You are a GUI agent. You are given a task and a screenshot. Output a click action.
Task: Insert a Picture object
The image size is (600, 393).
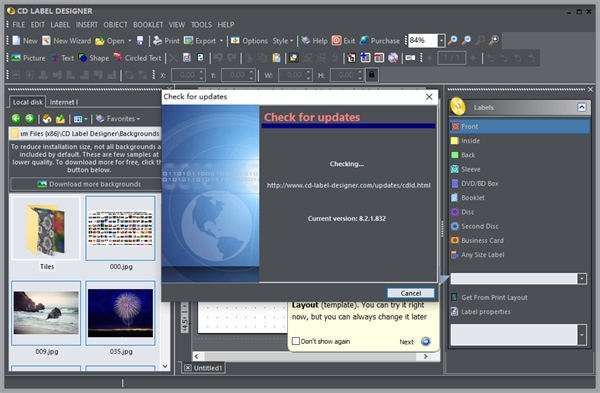(x=28, y=58)
